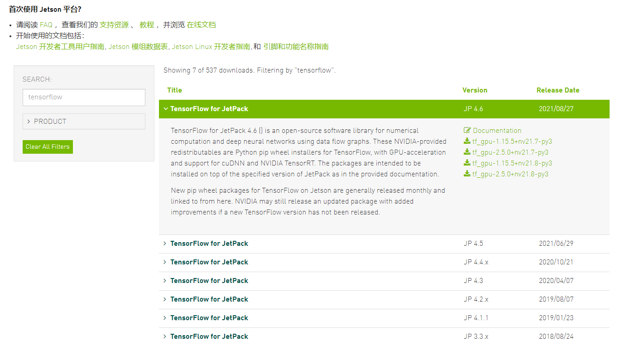Click the 首次使用 Jetson 平台? heading
The image size is (644, 351).
[45, 9]
